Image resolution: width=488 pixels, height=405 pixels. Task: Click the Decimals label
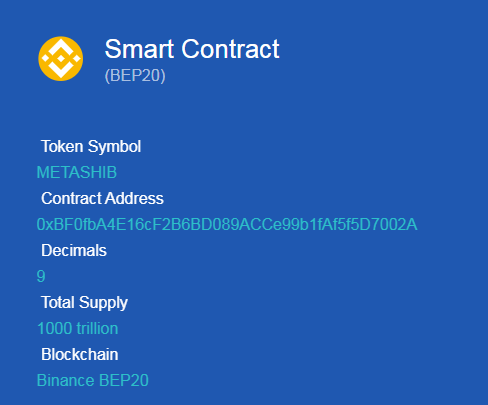point(74,250)
